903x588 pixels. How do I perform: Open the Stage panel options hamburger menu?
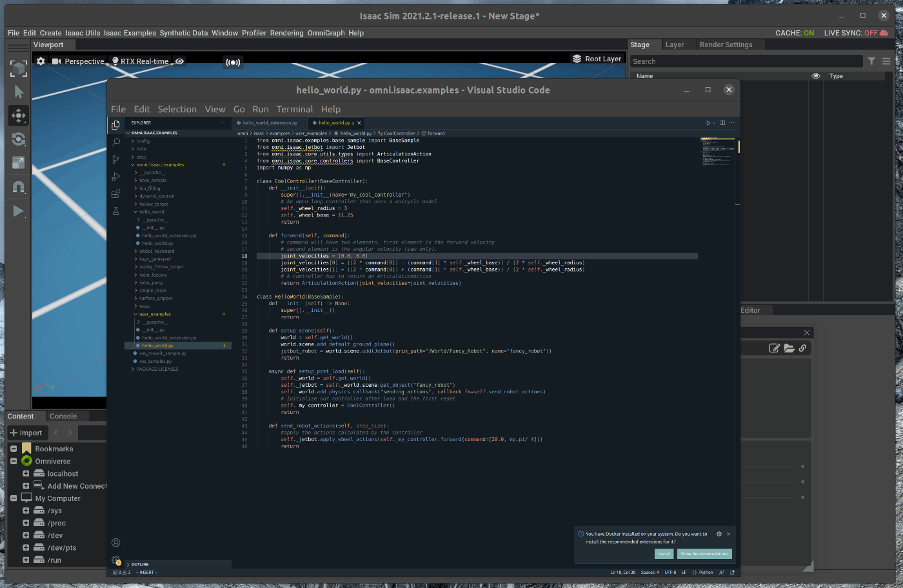tap(886, 61)
